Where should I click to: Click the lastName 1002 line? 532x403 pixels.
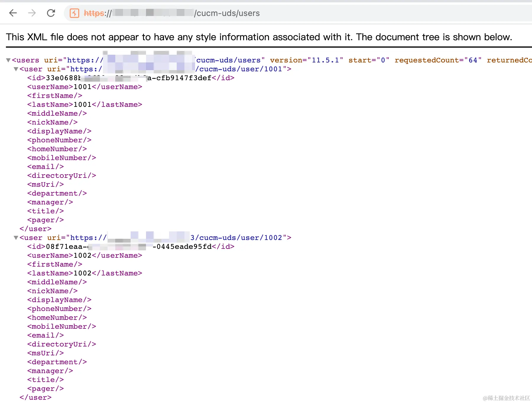(85, 273)
